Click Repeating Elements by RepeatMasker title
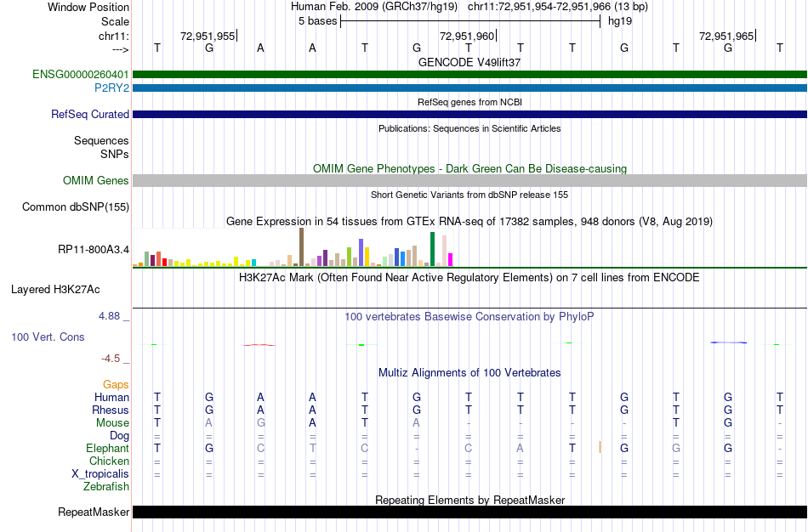The width and height of the screenshot is (808, 532). point(469,500)
